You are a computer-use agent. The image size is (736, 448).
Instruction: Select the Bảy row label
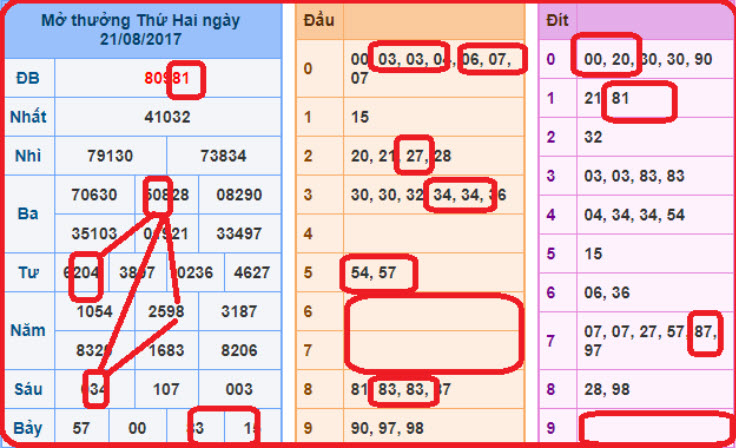tap(29, 427)
